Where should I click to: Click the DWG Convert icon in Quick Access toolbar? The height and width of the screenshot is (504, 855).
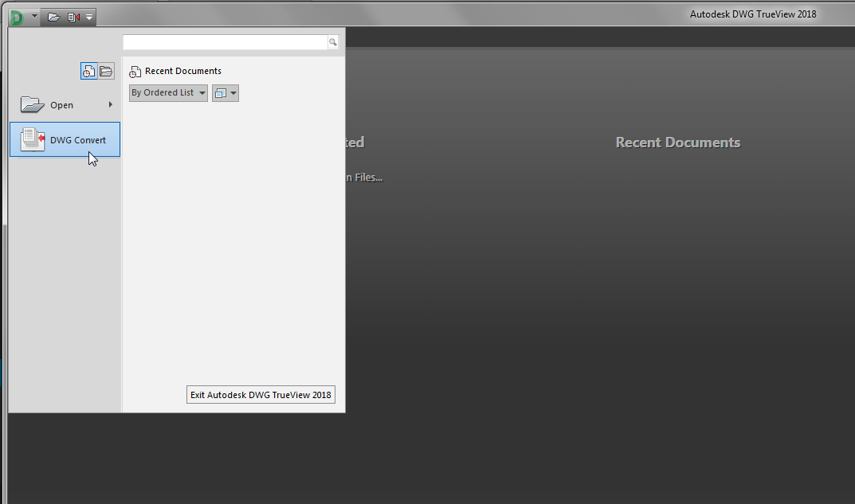click(x=73, y=18)
